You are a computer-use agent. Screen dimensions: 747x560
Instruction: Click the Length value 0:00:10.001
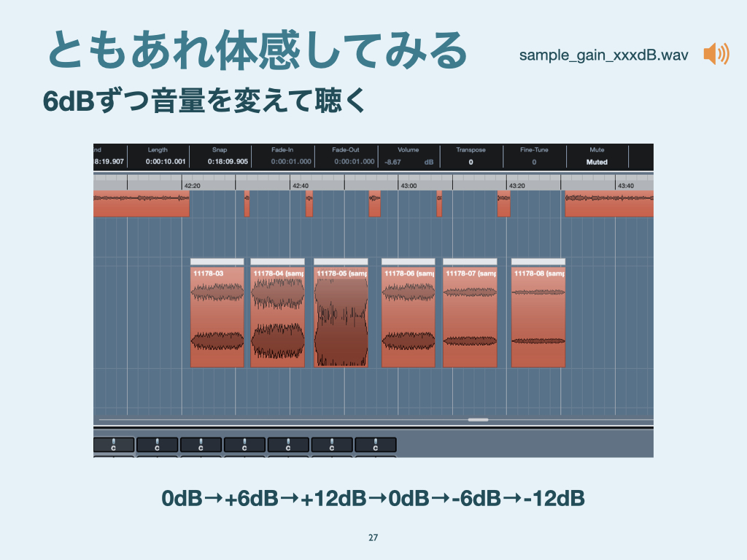pos(166,162)
